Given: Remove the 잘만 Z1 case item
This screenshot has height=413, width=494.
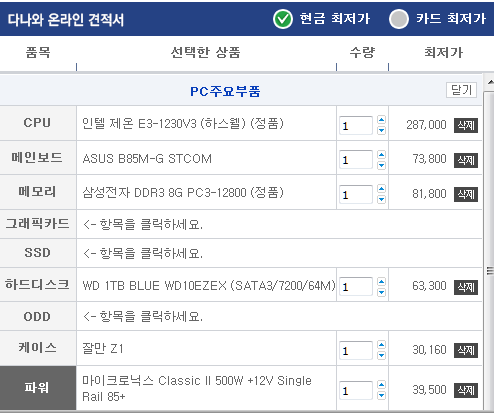Looking at the screenshot, I should [466, 350].
